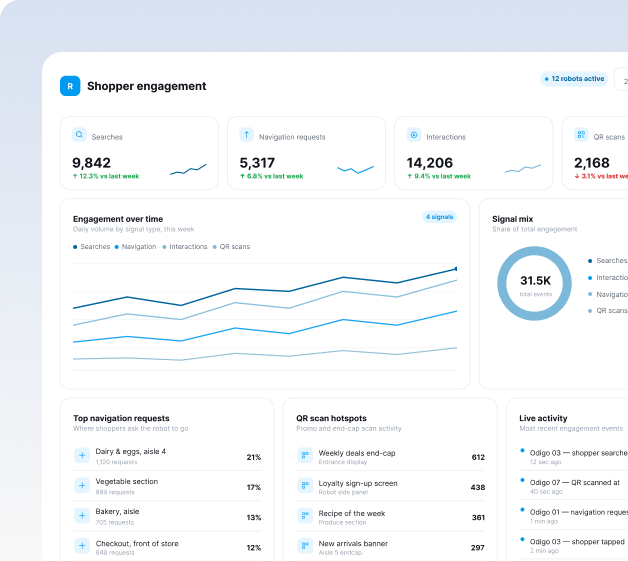Screen dimensions: 628x561
Task: Click the Live activity heading
Action: coord(543,418)
